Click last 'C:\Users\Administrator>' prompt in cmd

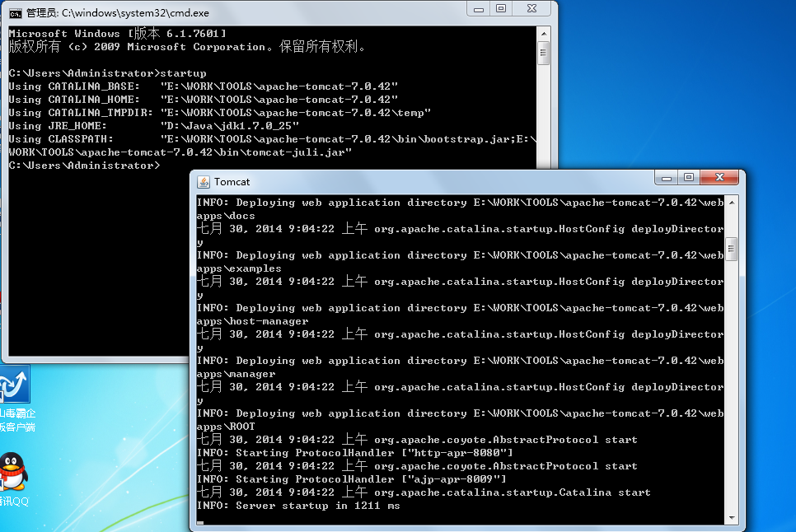(x=84, y=166)
